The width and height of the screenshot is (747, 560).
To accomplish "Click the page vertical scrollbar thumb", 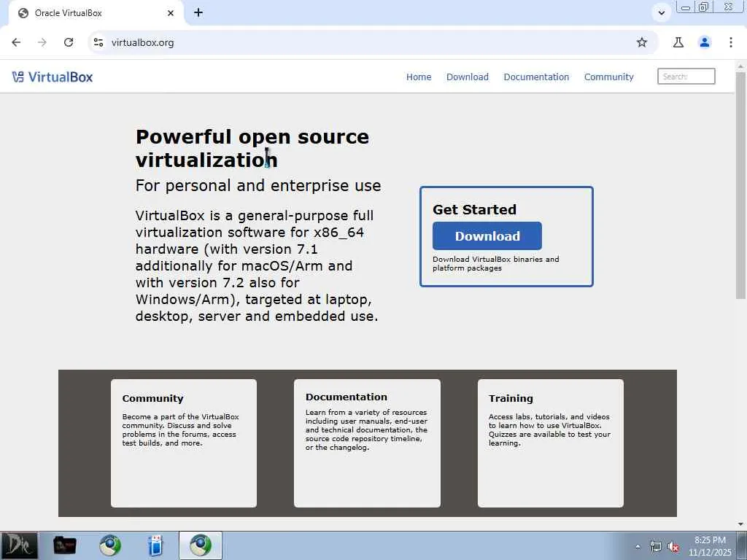I will point(740,186).
